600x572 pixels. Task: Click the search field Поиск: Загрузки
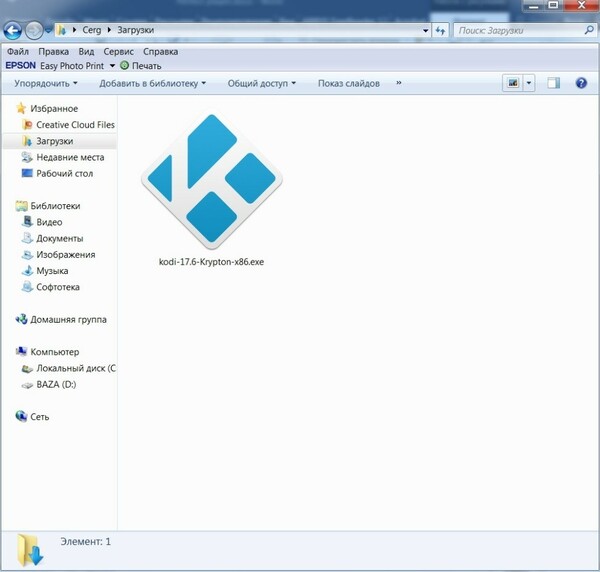(524, 31)
